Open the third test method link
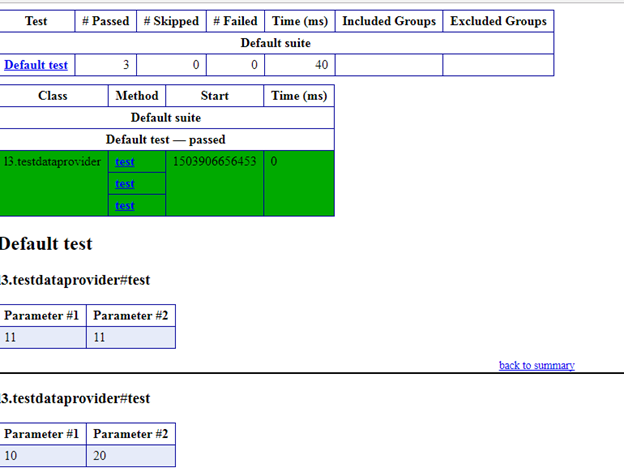Viewport: 624px width, 468px height. [x=125, y=205]
